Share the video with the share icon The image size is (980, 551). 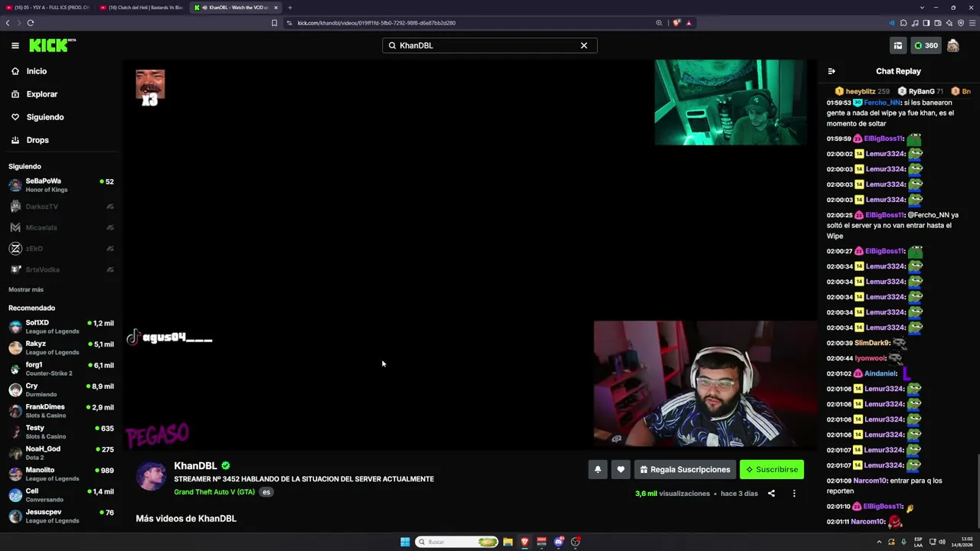(771, 494)
